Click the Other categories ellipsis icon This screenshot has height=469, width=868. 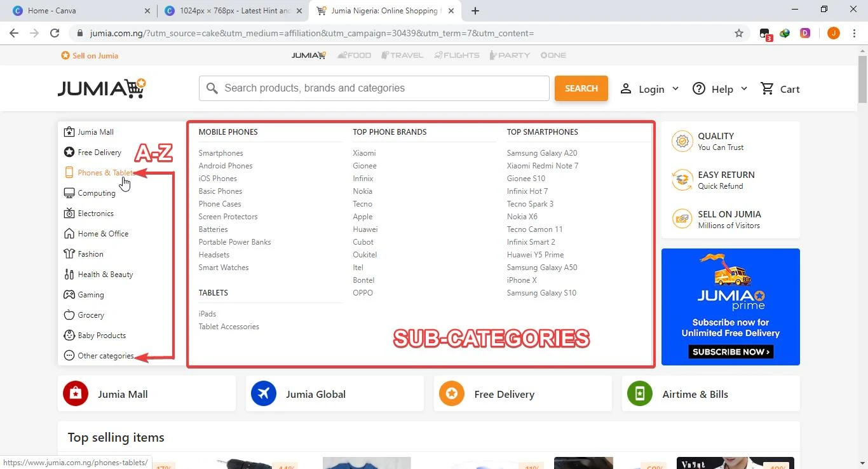69,356
